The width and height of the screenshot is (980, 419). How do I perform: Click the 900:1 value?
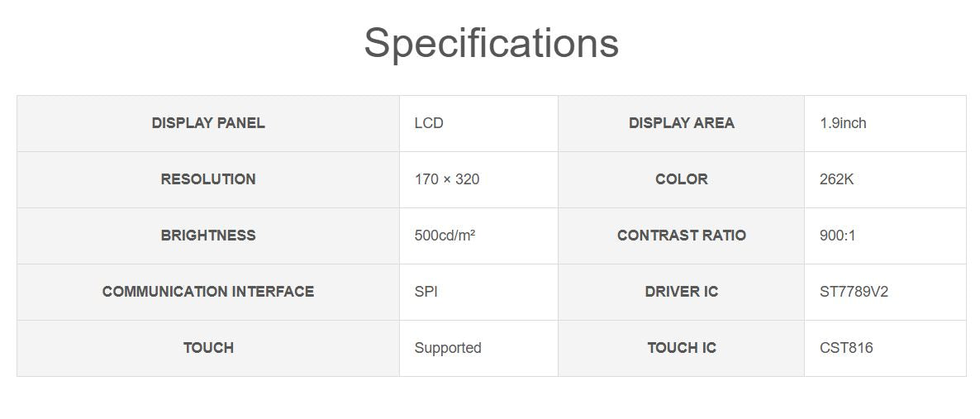click(837, 236)
